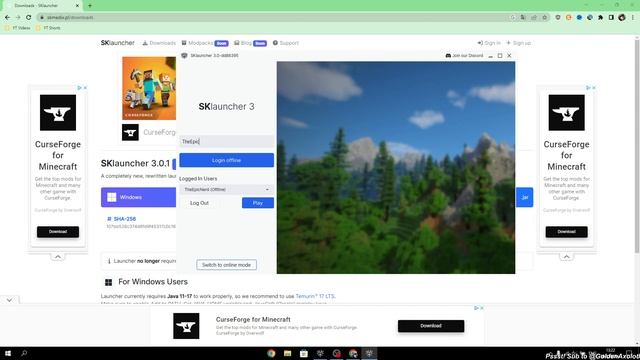Collapse the left ad with the up chevron

coord(58,257)
